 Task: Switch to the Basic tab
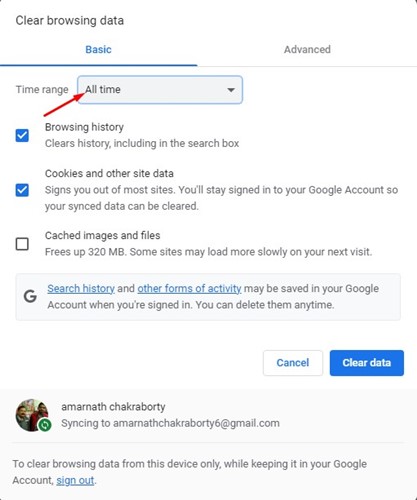(x=98, y=49)
